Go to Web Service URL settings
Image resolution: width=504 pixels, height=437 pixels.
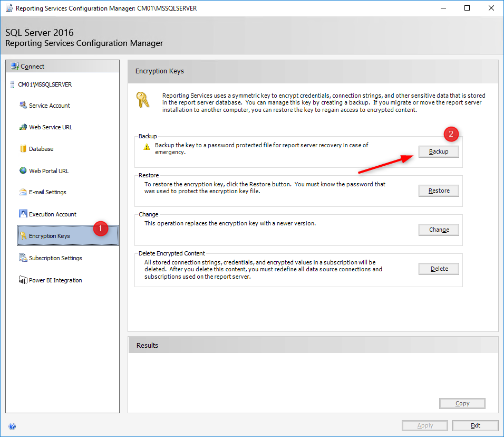click(51, 127)
